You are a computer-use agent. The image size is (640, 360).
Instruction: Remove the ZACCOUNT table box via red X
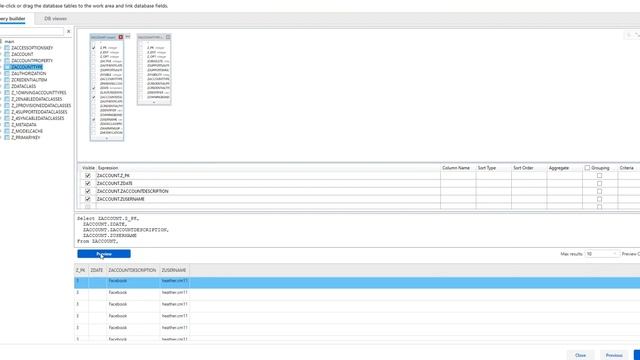(x=120, y=37)
